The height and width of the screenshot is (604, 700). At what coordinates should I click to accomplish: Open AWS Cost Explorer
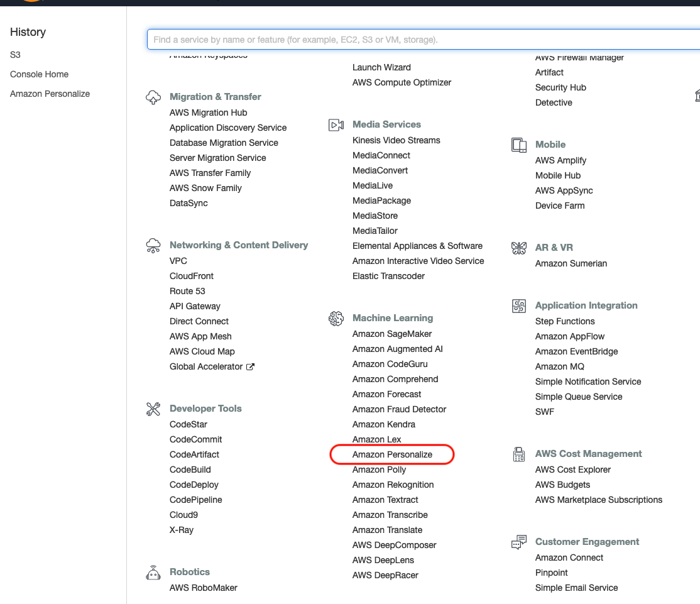click(x=573, y=469)
